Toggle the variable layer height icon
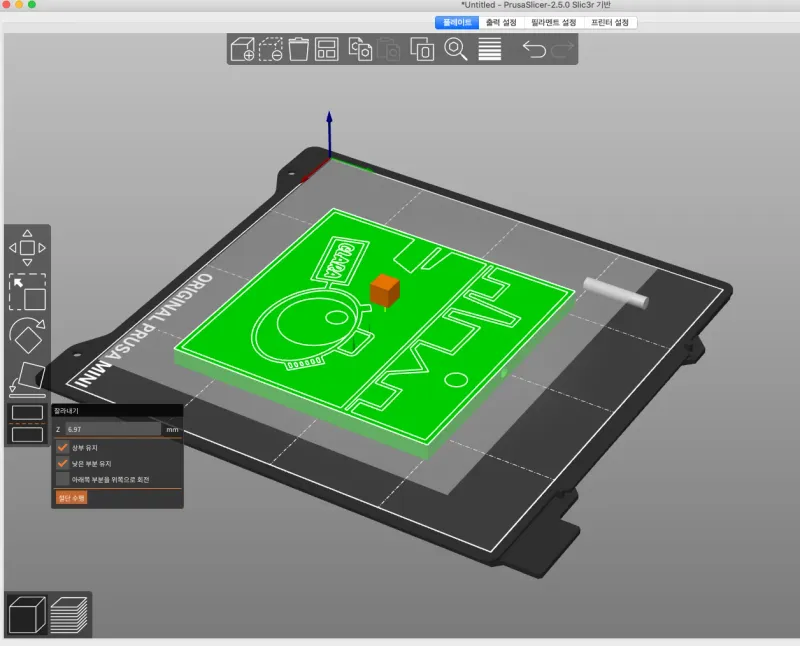Image resolution: width=800 pixels, height=646 pixels. [490, 49]
